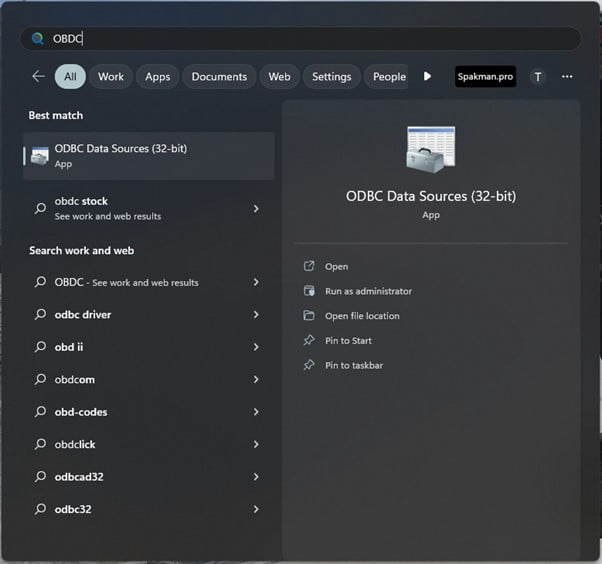Click the Spakman.pro badge
The width and height of the screenshot is (602, 564).
point(485,76)
